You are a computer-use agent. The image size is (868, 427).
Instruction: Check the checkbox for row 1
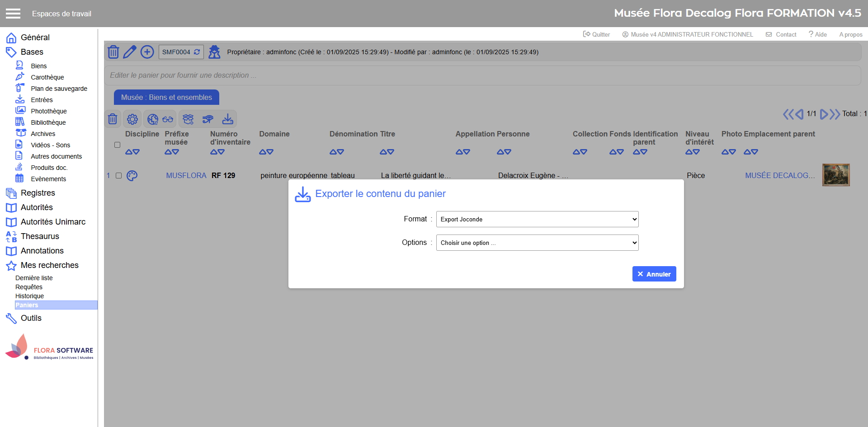pyautogui.click(x=118, y=176)
